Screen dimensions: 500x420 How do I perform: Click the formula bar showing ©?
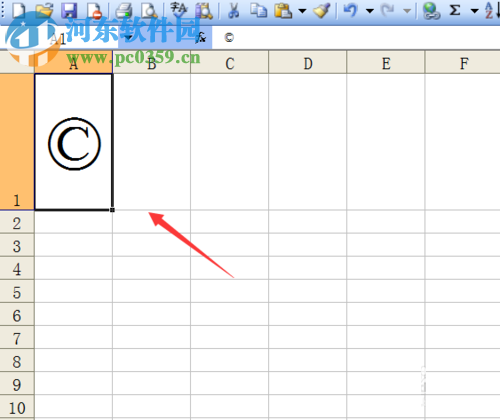[x=356, y=37]
